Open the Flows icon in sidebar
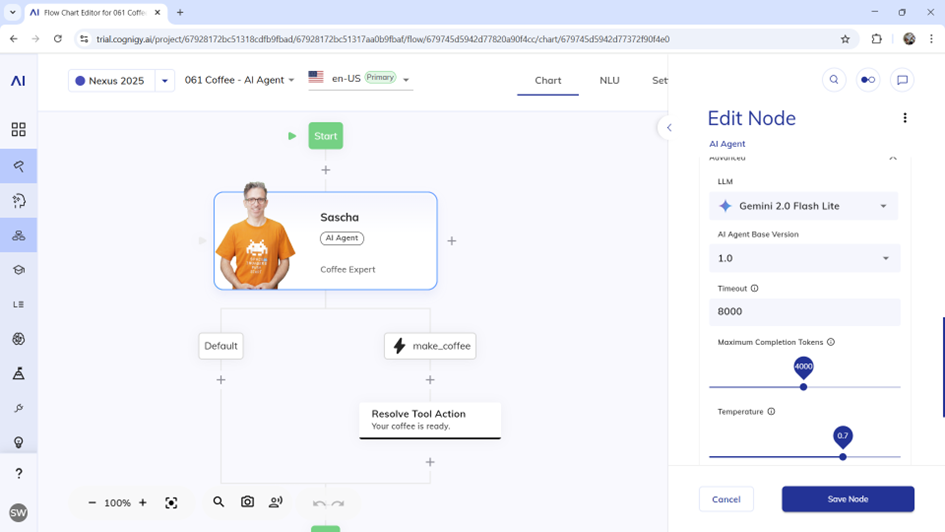 pyautogui.click(x=19, y=166)
